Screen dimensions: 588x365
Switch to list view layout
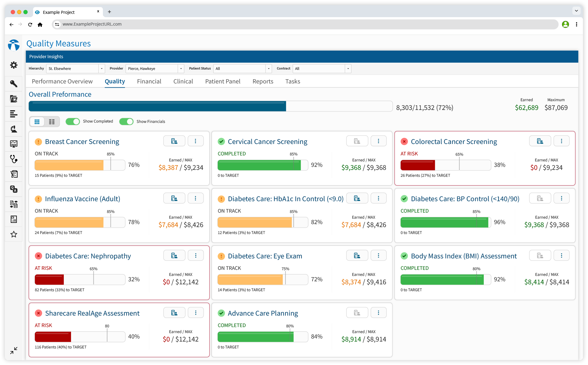pos(51,121)
